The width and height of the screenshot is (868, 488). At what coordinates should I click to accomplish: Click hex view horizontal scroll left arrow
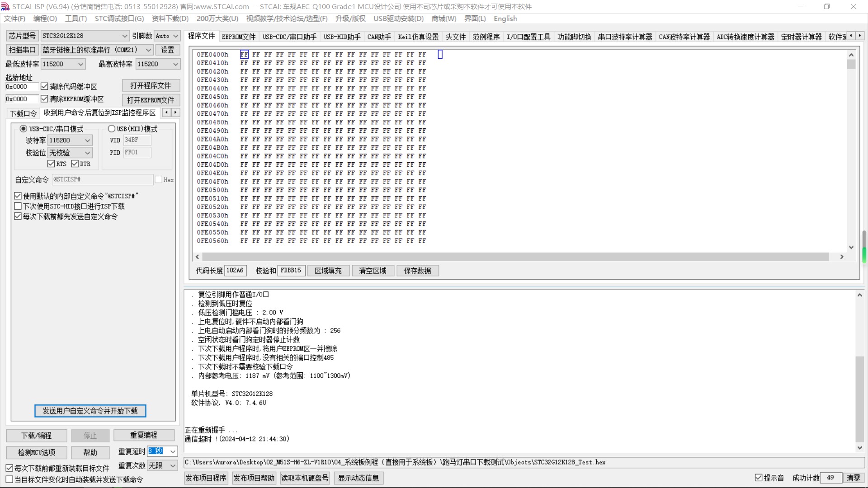(x=197, y=257)
